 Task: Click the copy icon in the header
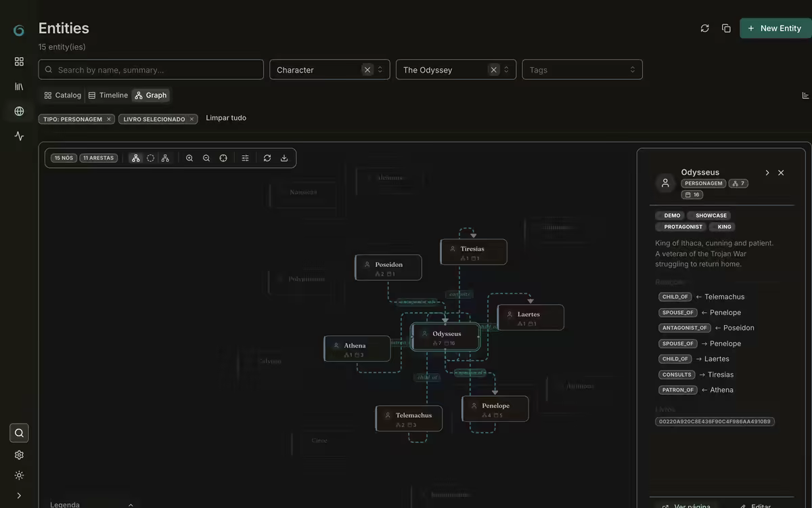pyautogui.click(x=726, y=28)
